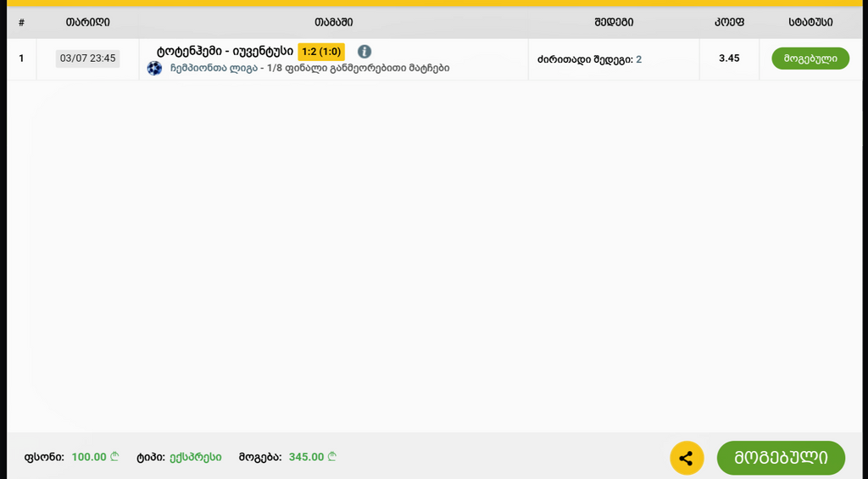
Task: Click the match title ტოტენჰემი - იუვენტუსი
Action: pos(225,52)
